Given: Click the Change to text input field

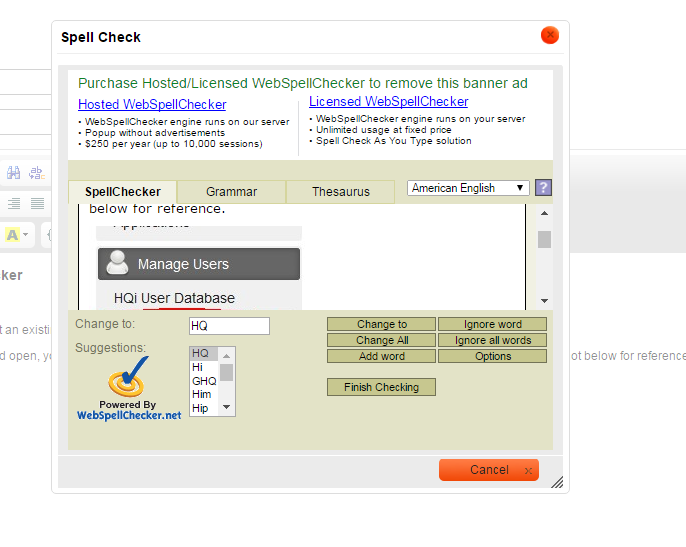Looking at the screenshot, I should tap(229, 326).
